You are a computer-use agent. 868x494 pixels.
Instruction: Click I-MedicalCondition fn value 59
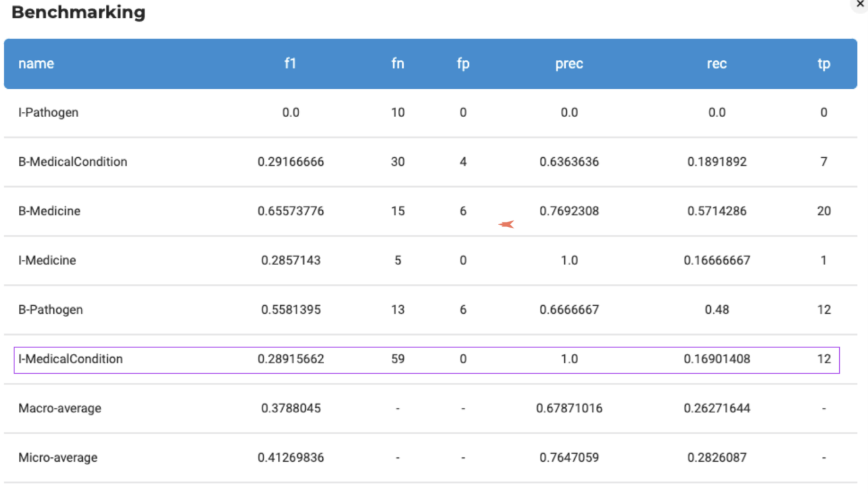coord(397,359)
